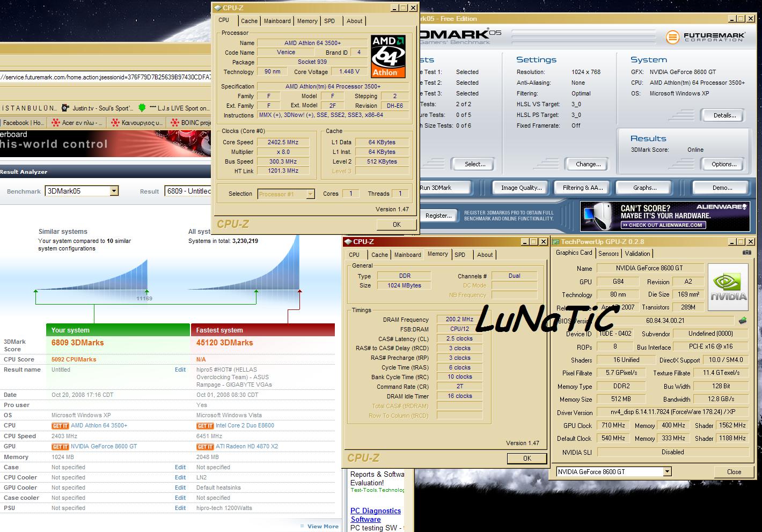Open PC Diagnostics Software link
Screen dimensions: 762x532
click(x=376, y=515)
